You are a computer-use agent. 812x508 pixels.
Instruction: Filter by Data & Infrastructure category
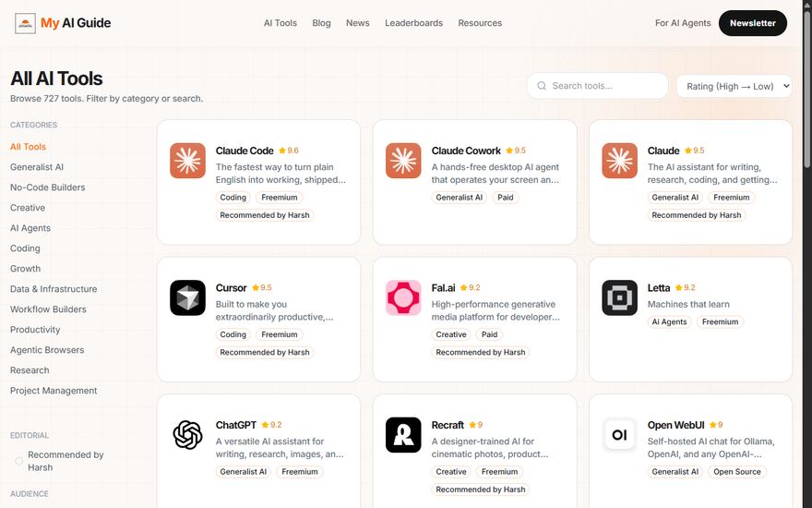pyautogui.click(x=54, y=289)
